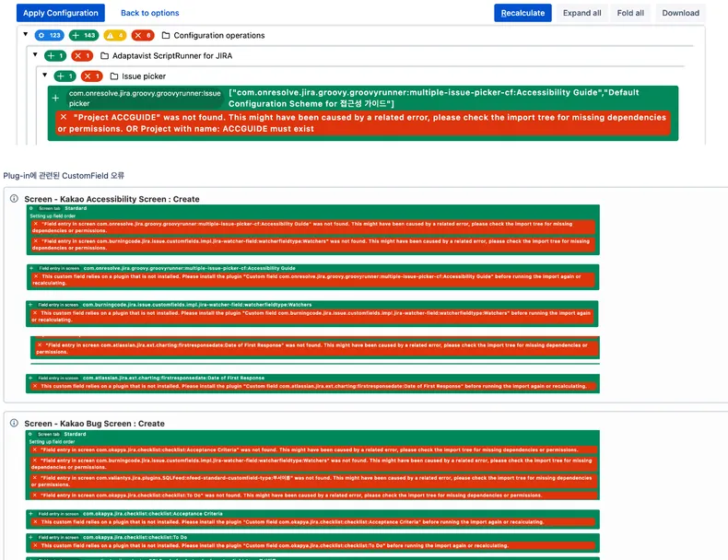Click plus icon on the groovyrunner Issue picker row
Screen dimensions: 728x560
pos(55,98)
